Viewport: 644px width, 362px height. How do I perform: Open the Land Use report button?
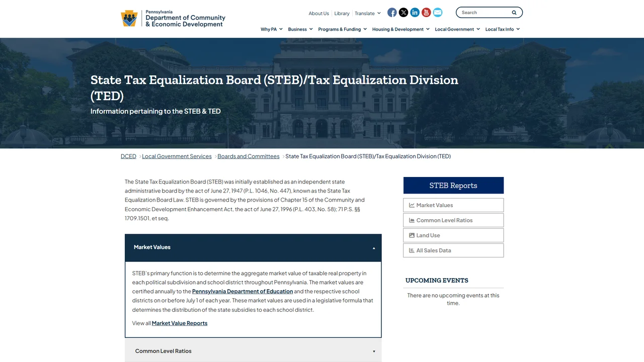(453, 235)
